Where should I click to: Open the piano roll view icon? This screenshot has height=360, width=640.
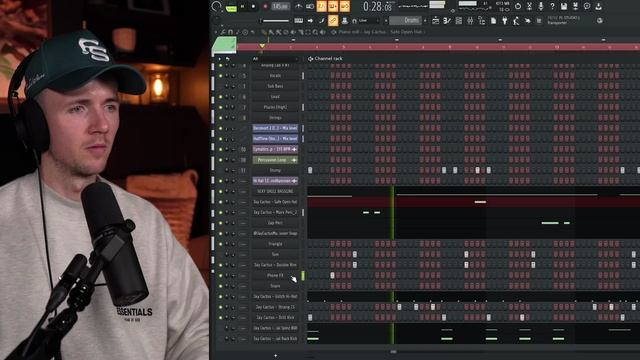(447, 20)
